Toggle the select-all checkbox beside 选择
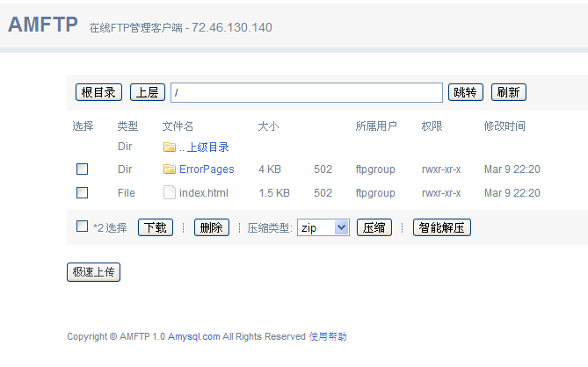This screenshot has height=367, width=588. tap(82, 227)
